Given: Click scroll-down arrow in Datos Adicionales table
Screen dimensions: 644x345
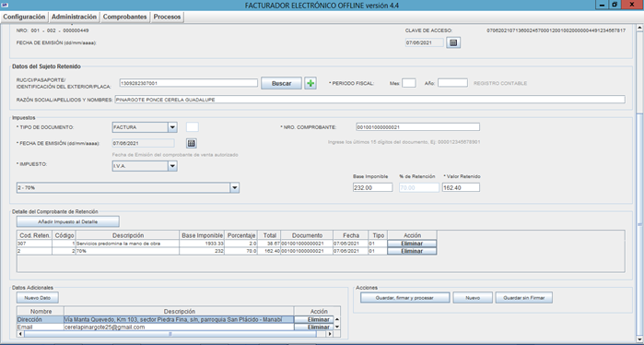Looking at the screenshot, I should click(337, 327).
